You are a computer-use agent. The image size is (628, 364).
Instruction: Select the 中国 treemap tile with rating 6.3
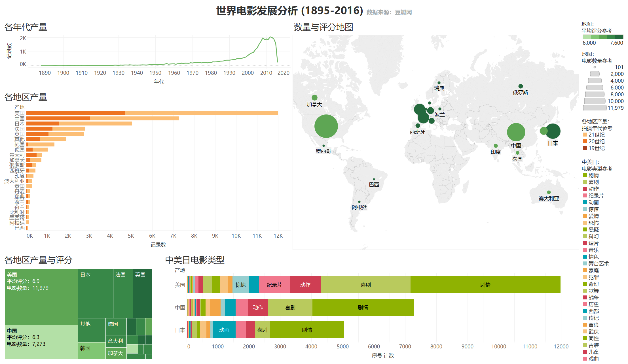41,342
